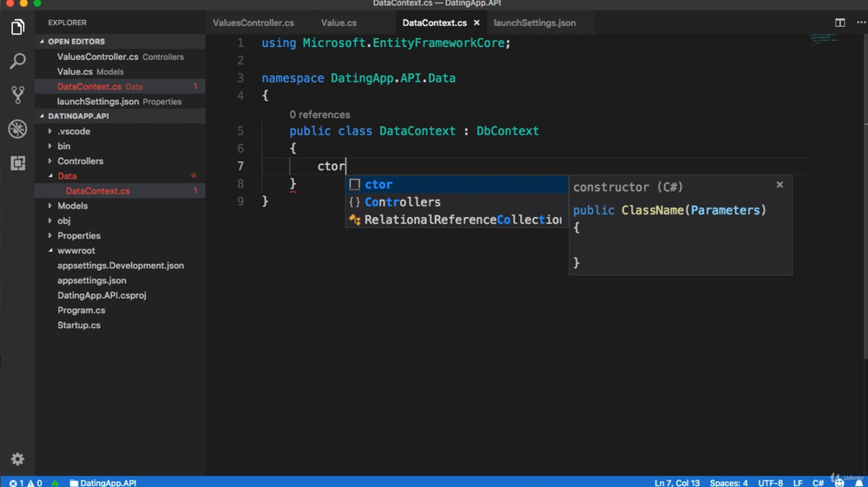Open DataContext.cs Data in Open Editors
The image size is (868, 487).
(120, 86)
